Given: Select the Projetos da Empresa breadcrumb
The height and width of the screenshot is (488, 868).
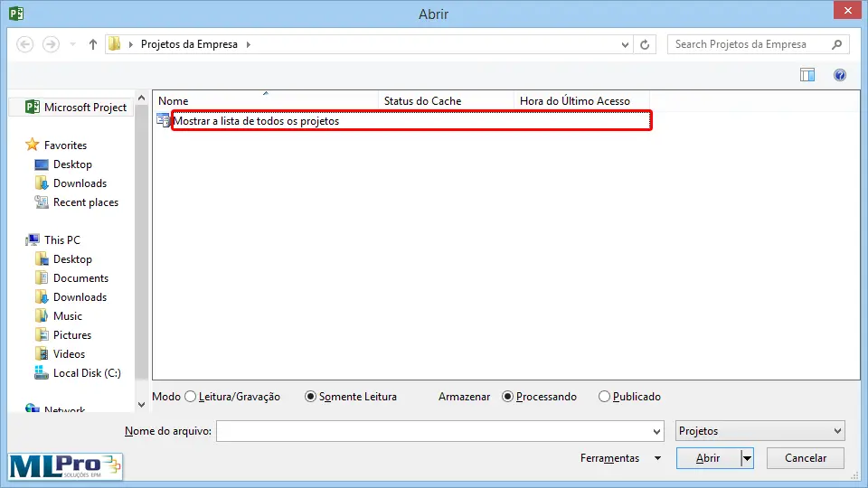Looking at the screenshot, I should (x=189, y=44).
